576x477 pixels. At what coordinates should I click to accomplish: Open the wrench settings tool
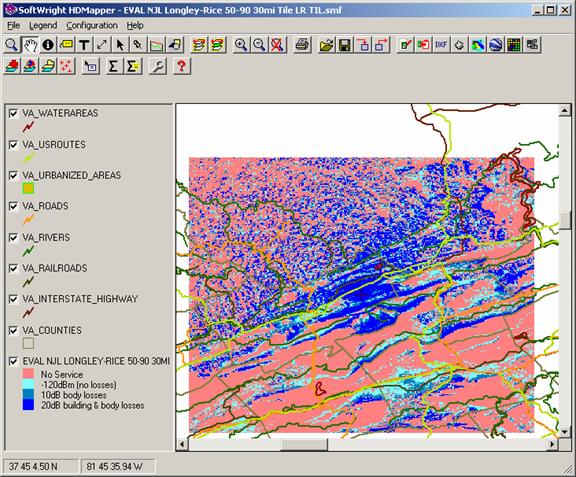[157, 66]
